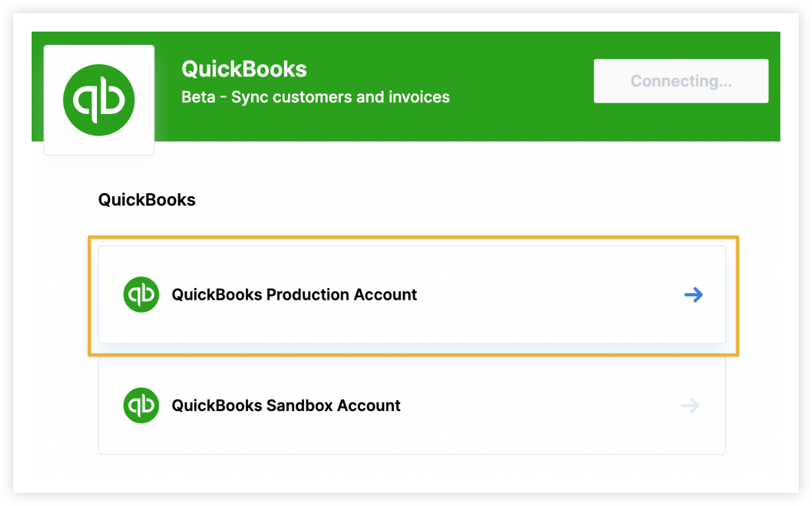Choose the Sandbox Account card's empty middle area
The height and width of the screenshot is (506, 812).
tap(540, 405)
